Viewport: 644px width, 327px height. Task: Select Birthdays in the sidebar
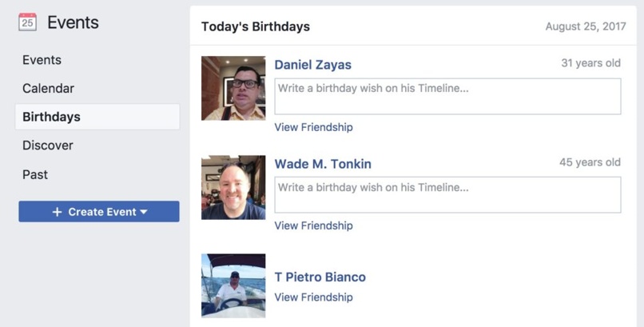(x=51, y=117)
